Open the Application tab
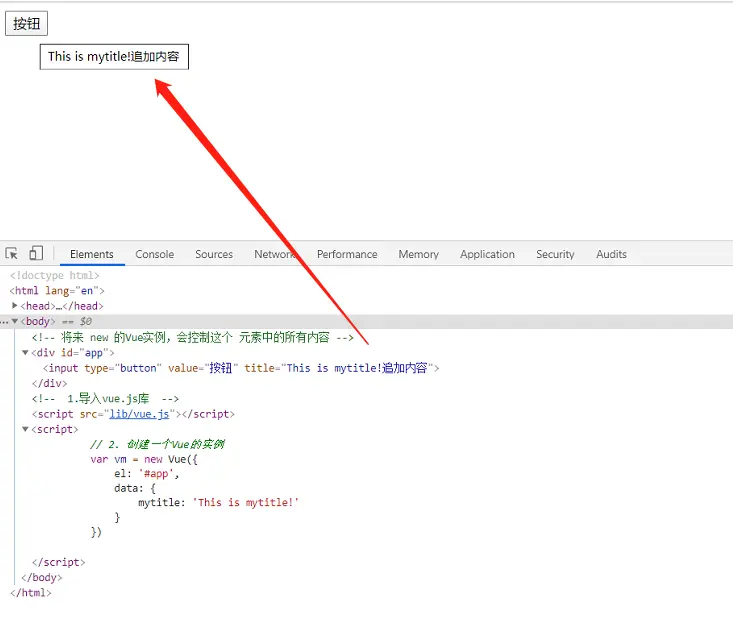The height and width of the screenshot is (622, 733). click(x=487, y=254)
